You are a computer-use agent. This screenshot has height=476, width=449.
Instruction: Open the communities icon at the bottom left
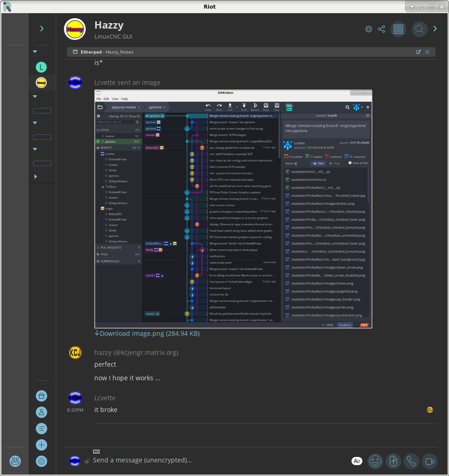pyautogui.click(x=15, y=461)
